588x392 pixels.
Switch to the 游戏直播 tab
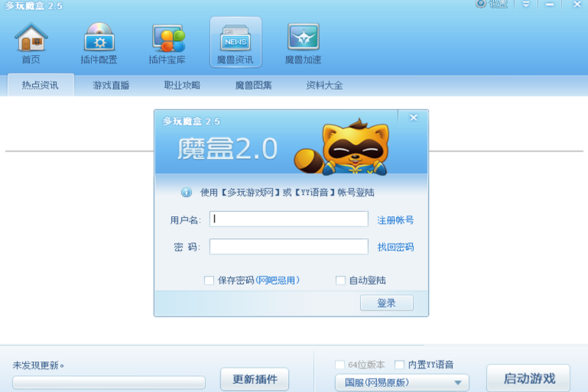(111, 85)
